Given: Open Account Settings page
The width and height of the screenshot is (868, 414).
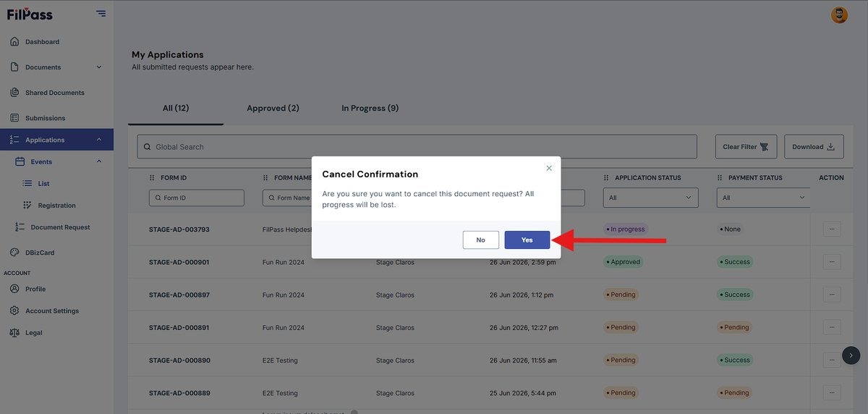Looking at the screenshot, I should click(x=51, y=310).
